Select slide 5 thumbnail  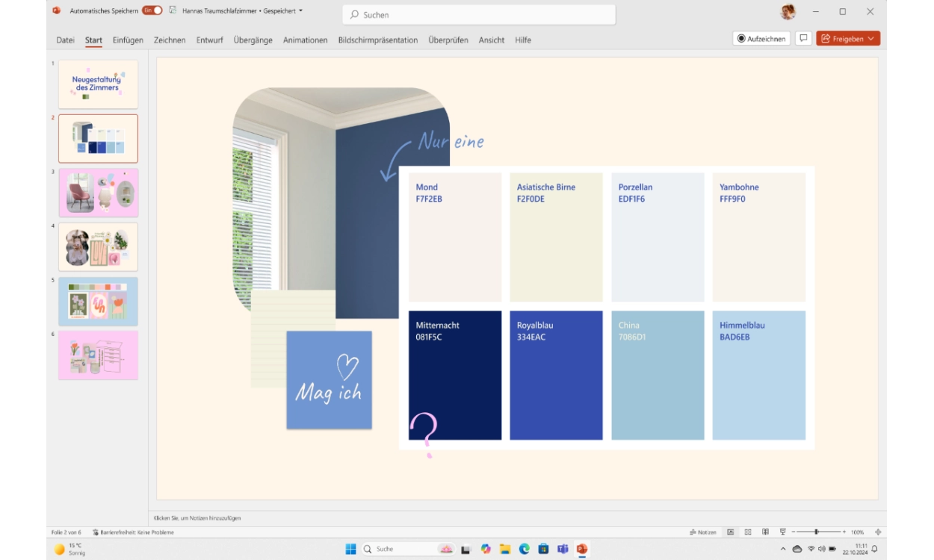[x=98, y=301]
